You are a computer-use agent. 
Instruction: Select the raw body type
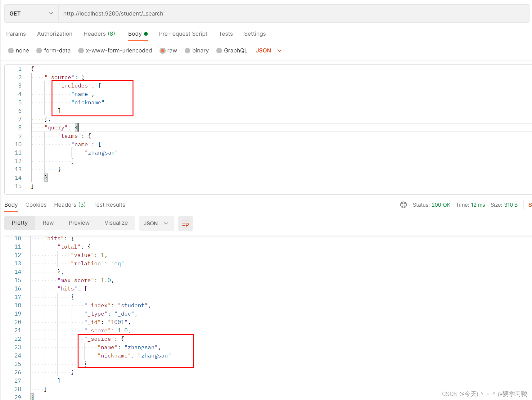pyautogui.click(x=168, y=51)
